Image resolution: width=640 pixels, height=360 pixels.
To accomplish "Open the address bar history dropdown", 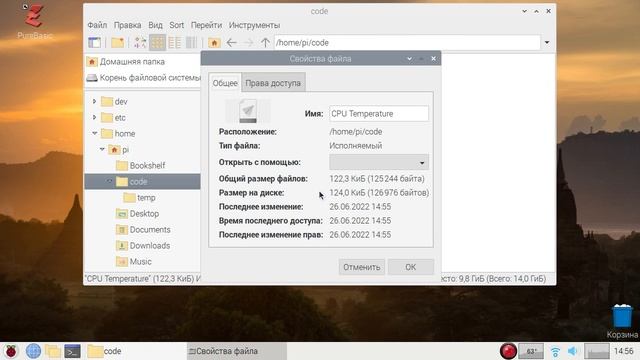I will (547, 42).
